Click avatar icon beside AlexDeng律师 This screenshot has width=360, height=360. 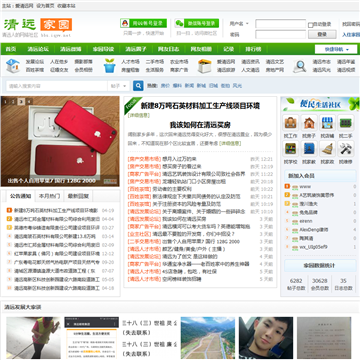coord(295,230)
